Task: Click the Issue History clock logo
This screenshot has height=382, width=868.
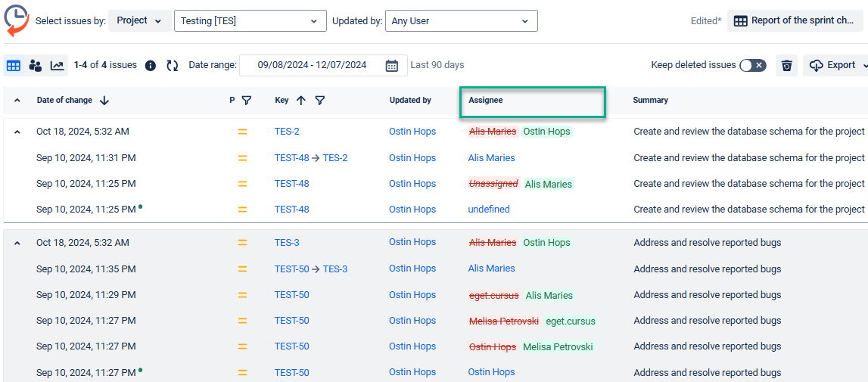Action: tap(17, 20)
